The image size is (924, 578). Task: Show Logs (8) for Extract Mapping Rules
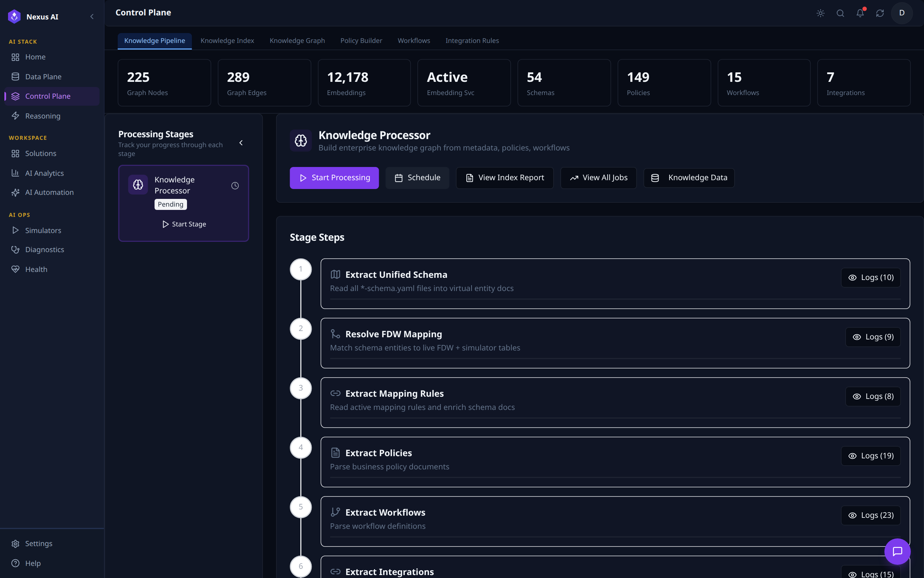[873, 396]
